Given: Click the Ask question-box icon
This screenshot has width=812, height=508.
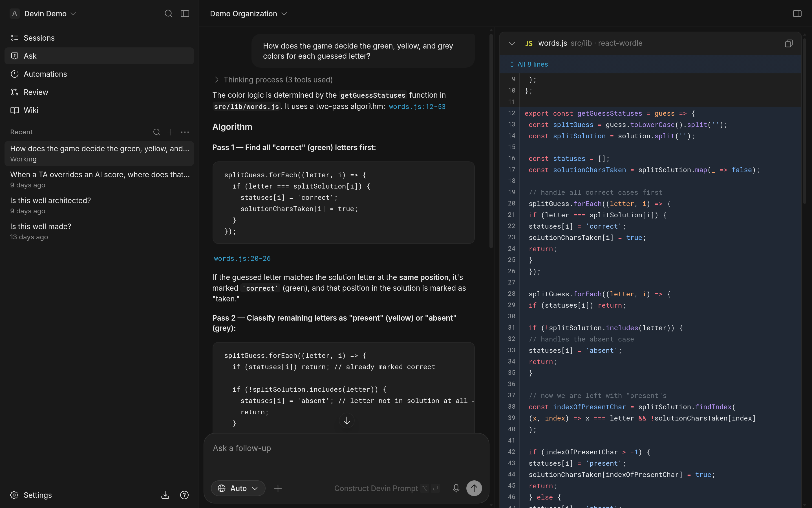Looking at the screenshot, I should click(x=14, y=56).
